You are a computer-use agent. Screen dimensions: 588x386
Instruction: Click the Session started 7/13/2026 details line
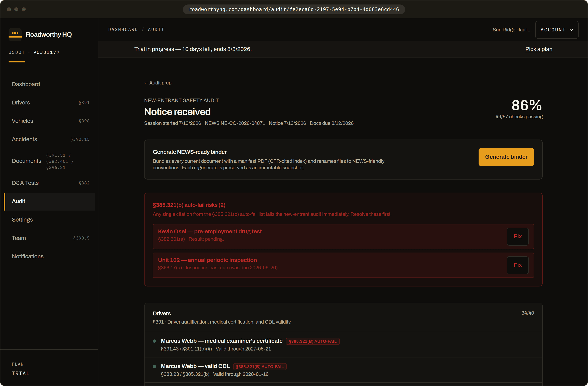(249, 123)
